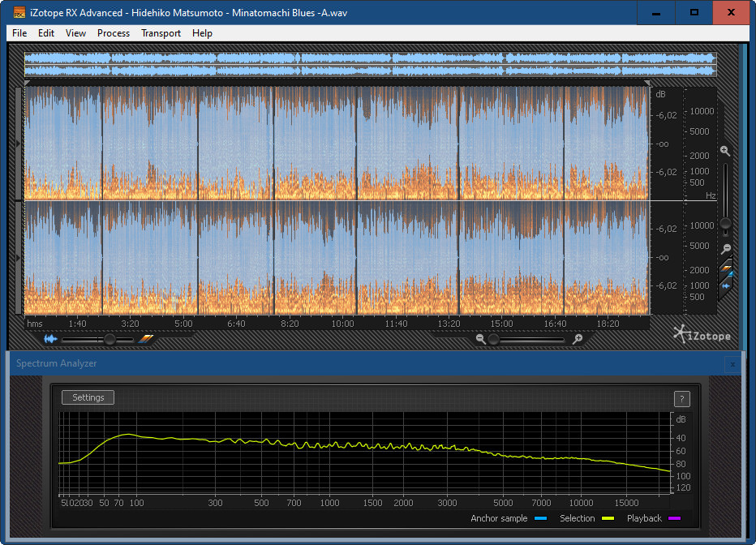Click the horizontal time zoom-out magnifier
The width and height of the screenshot is (756, 545).
point(481,339)
